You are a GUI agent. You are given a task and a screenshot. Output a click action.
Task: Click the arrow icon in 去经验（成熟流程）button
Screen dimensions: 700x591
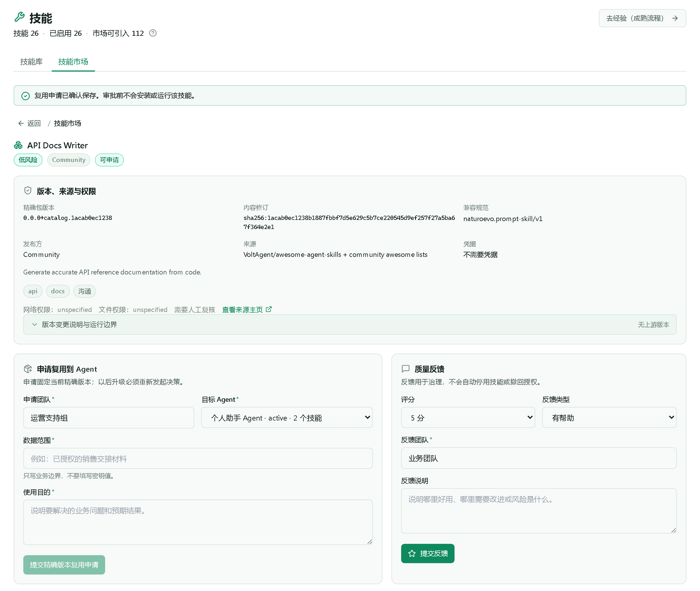tap(675, 18)
